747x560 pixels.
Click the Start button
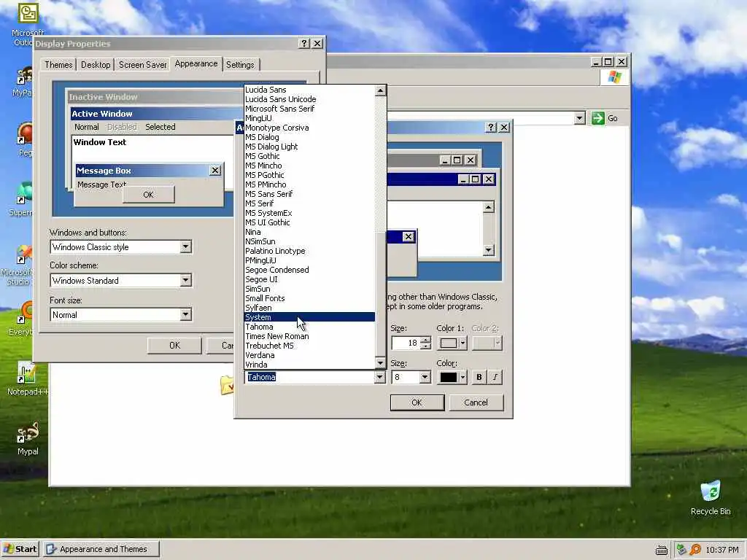coord(20,549)
